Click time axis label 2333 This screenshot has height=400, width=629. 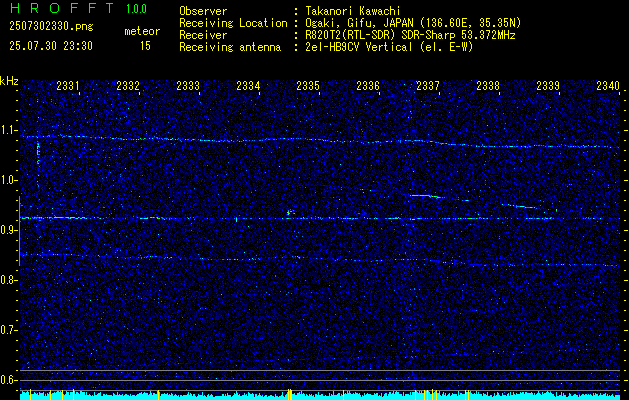[x=188, y=86]
